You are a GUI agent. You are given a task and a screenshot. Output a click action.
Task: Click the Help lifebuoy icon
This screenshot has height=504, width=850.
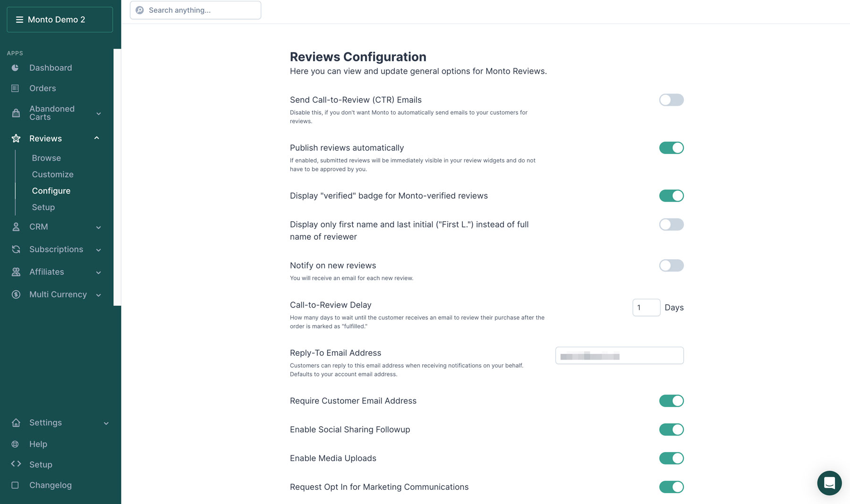tap(15, 444)
